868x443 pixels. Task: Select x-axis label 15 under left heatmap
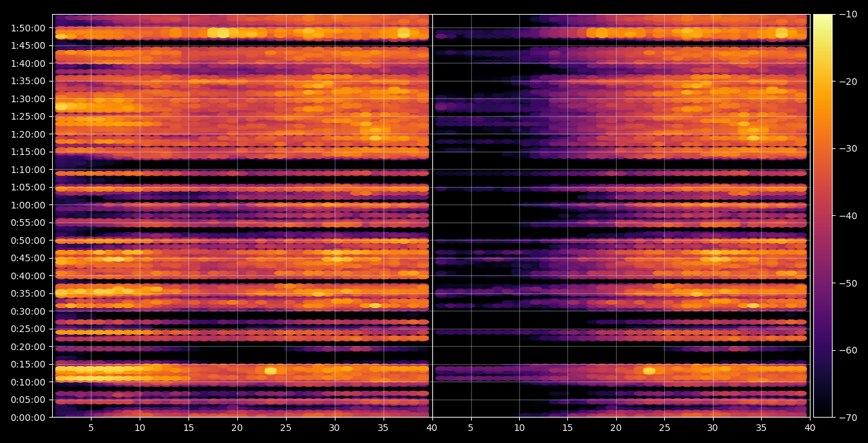point(188,428)
